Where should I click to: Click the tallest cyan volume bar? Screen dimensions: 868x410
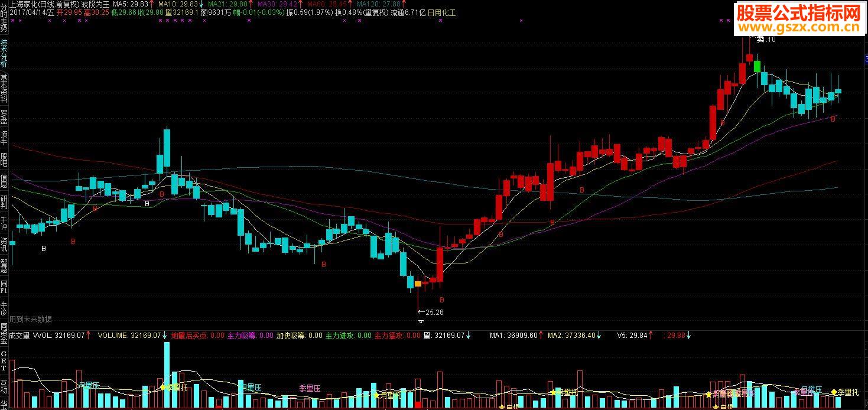[x=167, y=375]
